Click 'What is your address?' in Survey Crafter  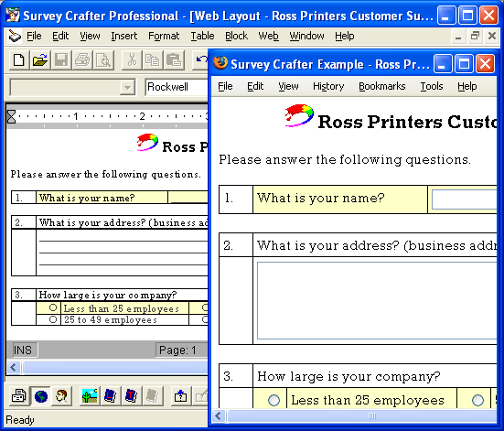pos(92,222)
